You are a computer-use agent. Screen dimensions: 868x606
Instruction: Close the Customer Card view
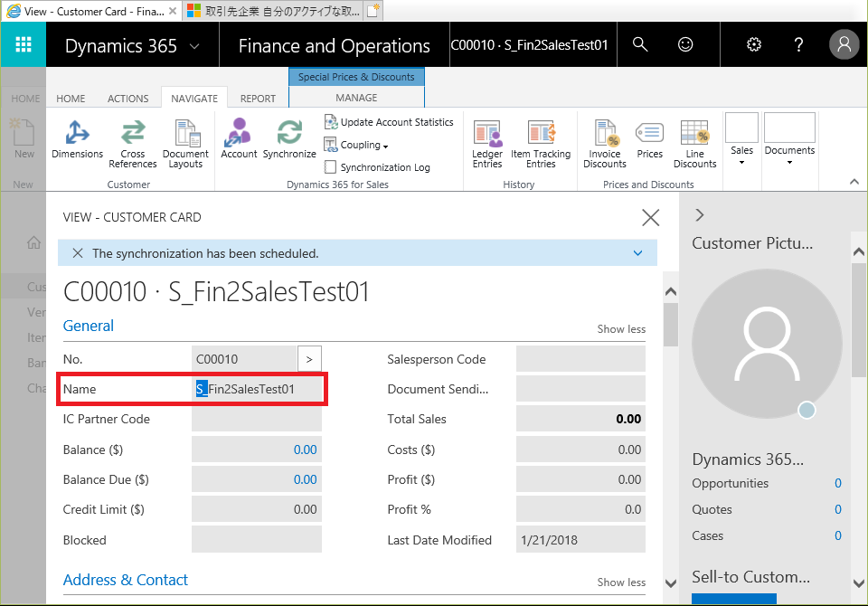pyautogui.click(x=650, y=217)
